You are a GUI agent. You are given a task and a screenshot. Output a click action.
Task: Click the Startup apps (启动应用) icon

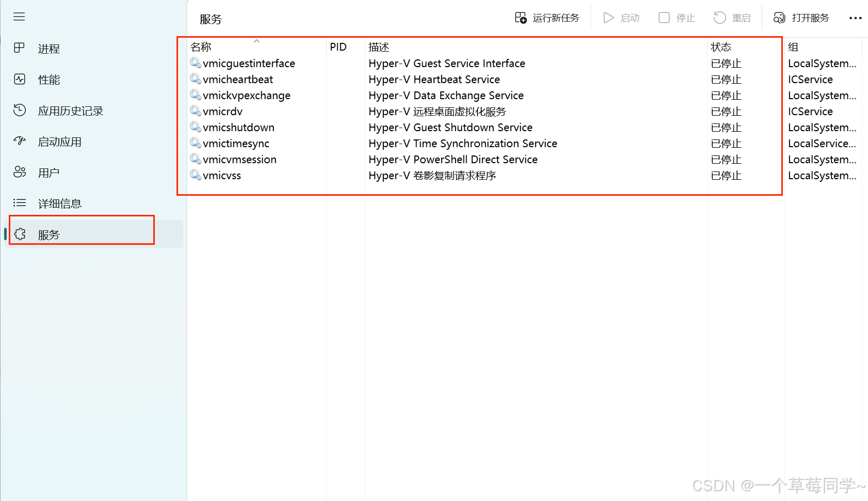20,141
